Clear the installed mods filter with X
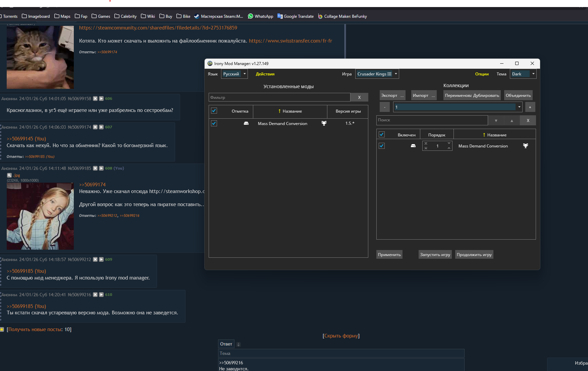588x371 pixels. [359, 98]
